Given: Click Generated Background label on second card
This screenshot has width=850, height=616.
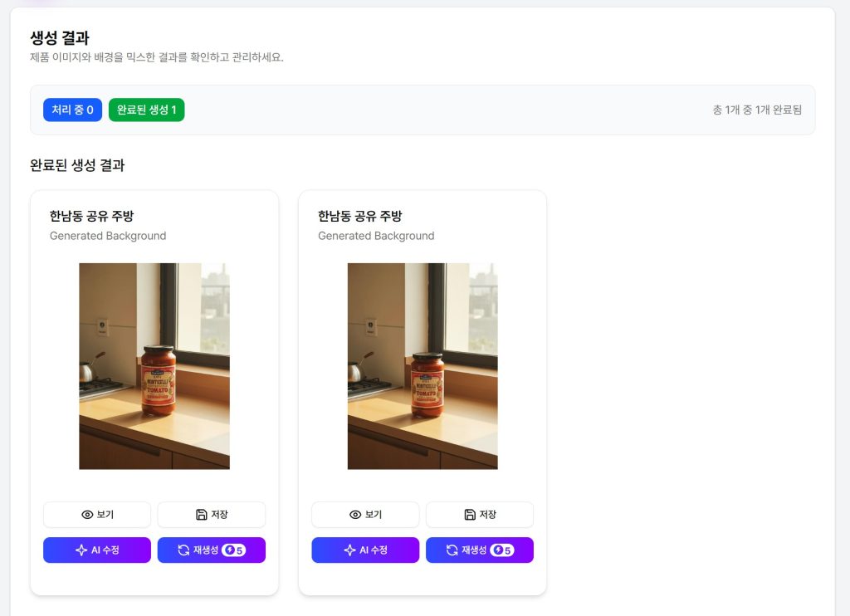Looking at the screenshot, I should (x=376, y=236).
